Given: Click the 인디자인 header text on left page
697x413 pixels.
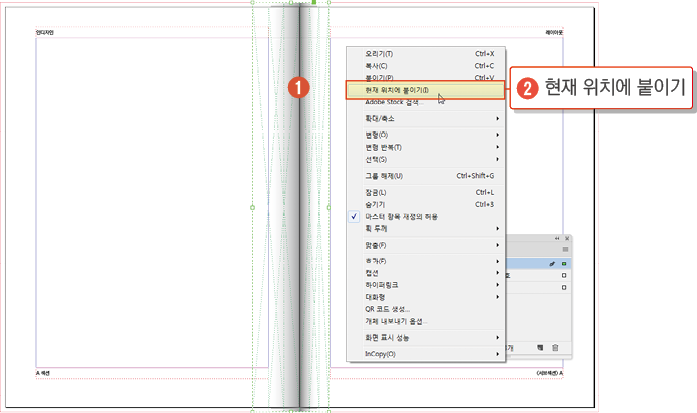Looking at the screenshot, I should [x=45, y=32].
